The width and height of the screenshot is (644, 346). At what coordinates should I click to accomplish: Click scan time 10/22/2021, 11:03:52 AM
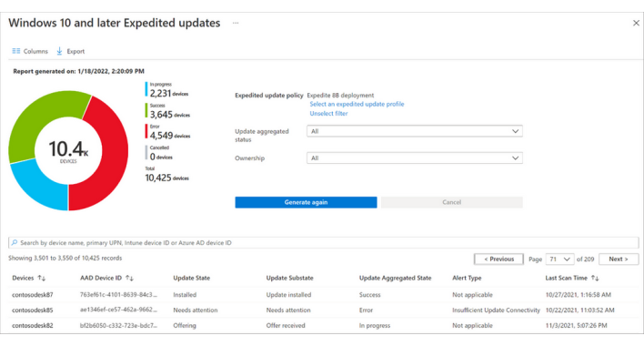point(580,310)
